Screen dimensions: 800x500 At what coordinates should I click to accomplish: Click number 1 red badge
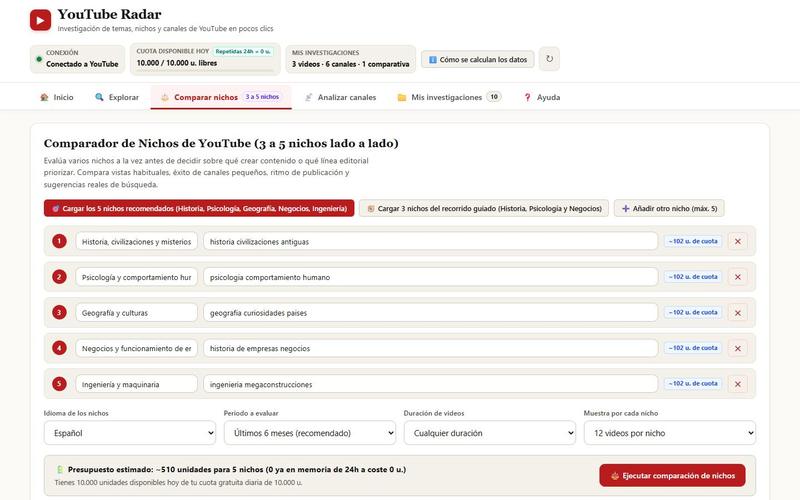click(x=59, y=241)
